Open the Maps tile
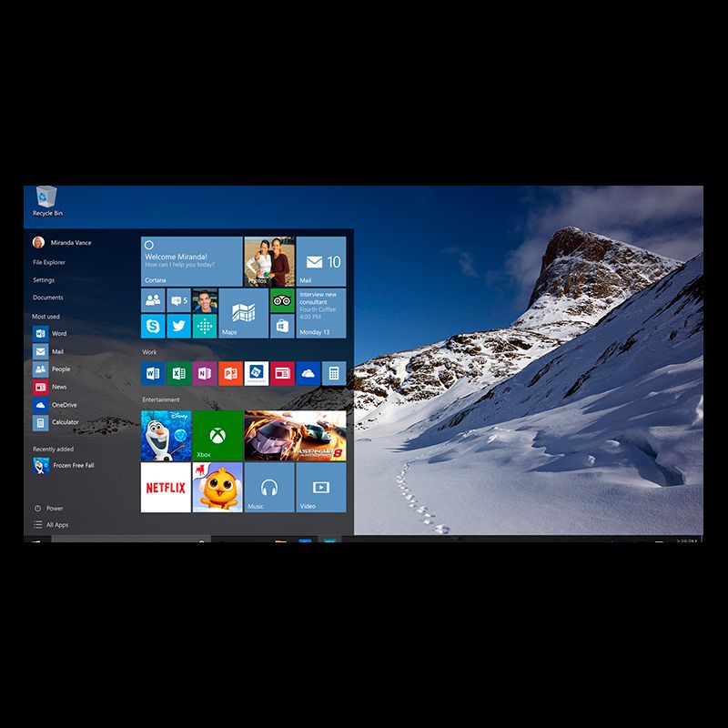Image resolution: width=728 pixels, height=728 pixels. [x=243, y=313]
